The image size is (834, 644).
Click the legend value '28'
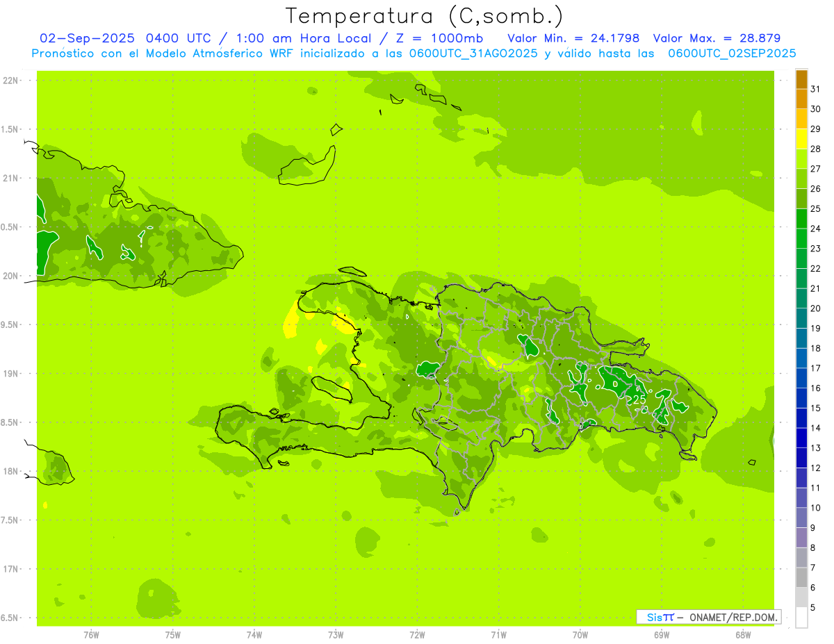[816, 149]
